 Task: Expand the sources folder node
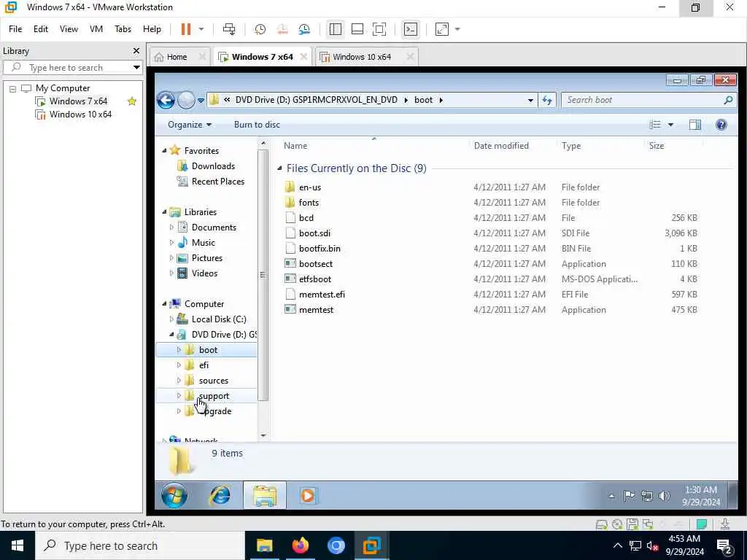179,381
